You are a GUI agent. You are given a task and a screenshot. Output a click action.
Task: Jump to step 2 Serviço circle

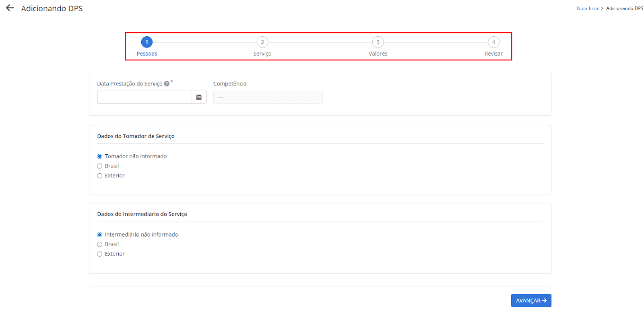click(262, 42)
